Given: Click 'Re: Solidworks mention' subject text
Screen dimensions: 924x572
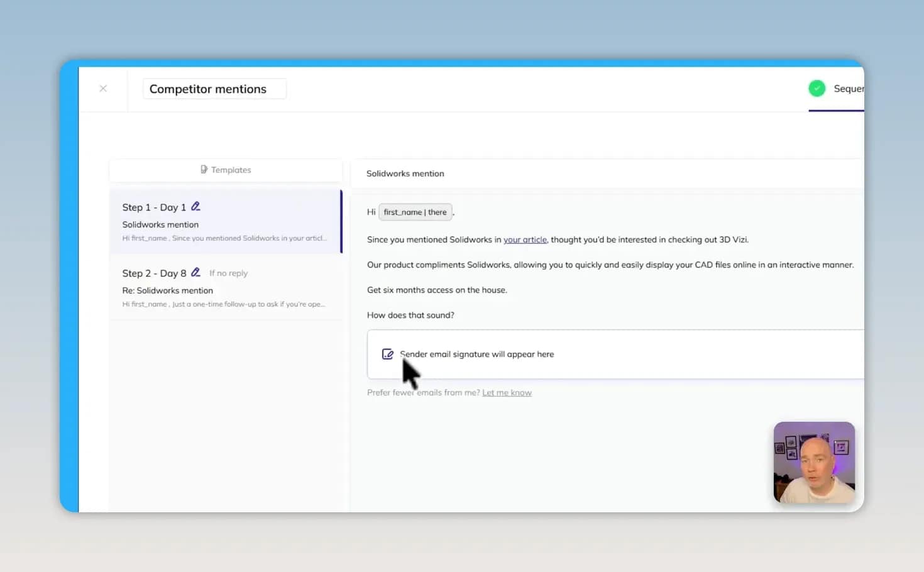Looking at the screenshot, I should (167, 290).
